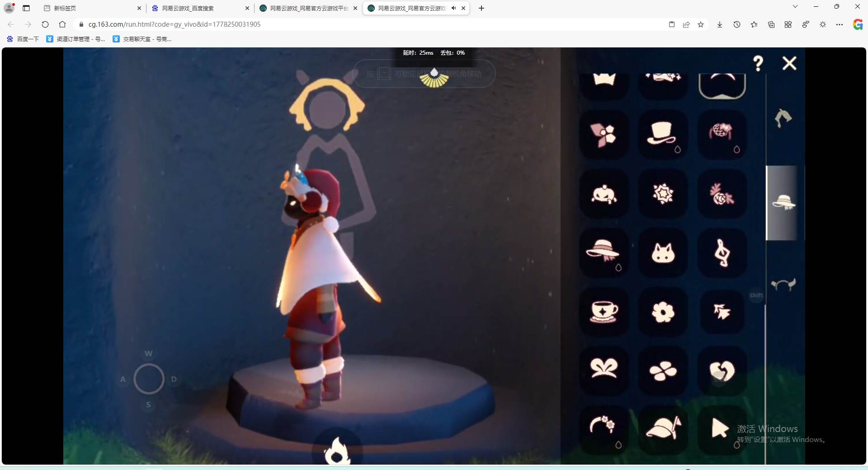
Task: Open the help question mark in game
Action: tap(758, 63)
